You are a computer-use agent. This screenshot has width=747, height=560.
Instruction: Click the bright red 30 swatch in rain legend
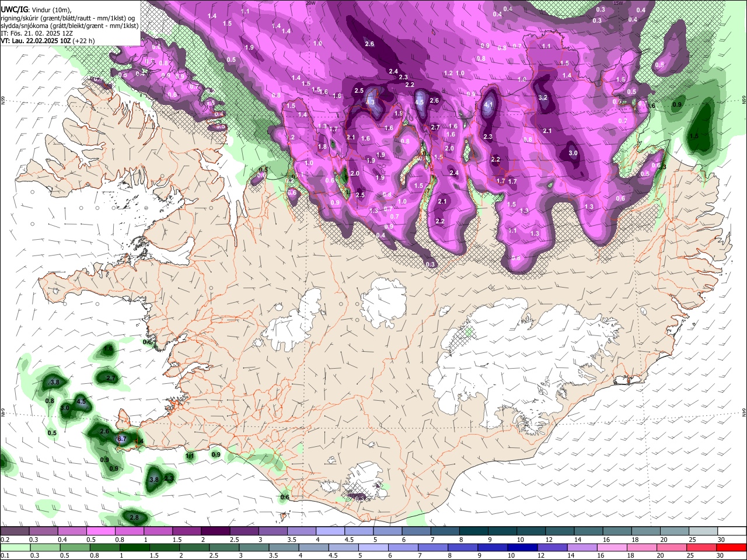click(731, 547)
